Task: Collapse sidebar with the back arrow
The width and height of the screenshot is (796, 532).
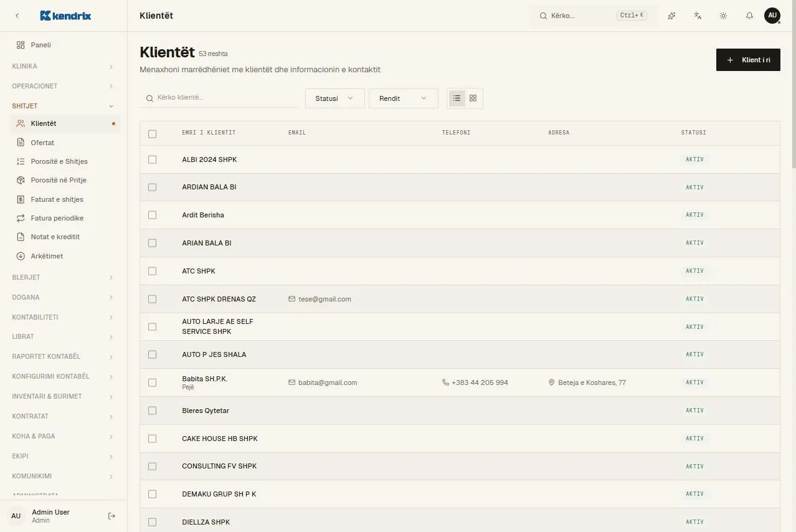Action: click(x=17, y=16)
